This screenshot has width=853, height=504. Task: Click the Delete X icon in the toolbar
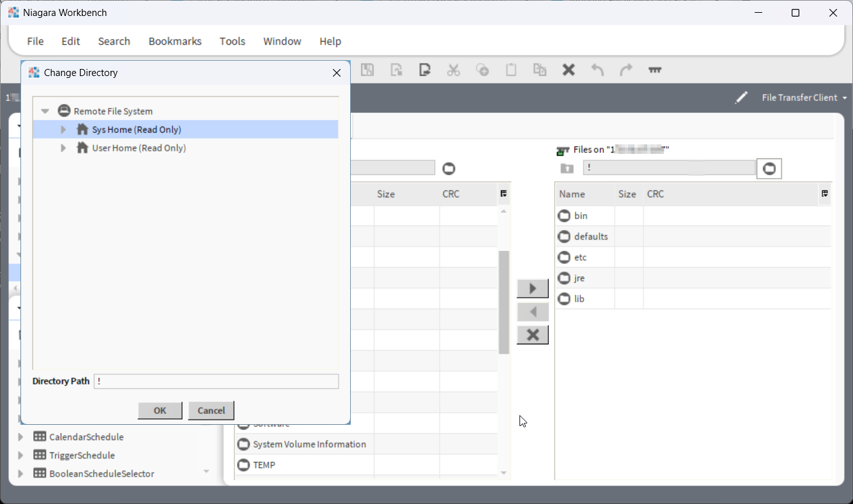(569, 70)
